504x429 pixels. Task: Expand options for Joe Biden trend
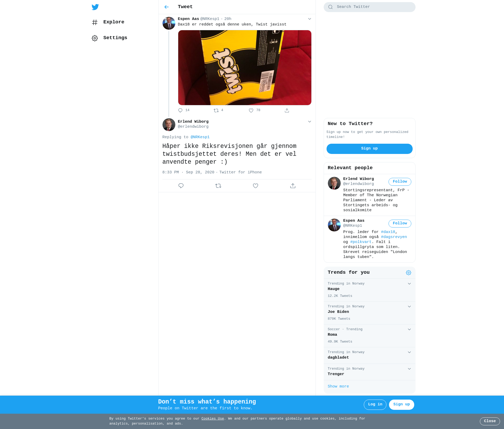409,307
